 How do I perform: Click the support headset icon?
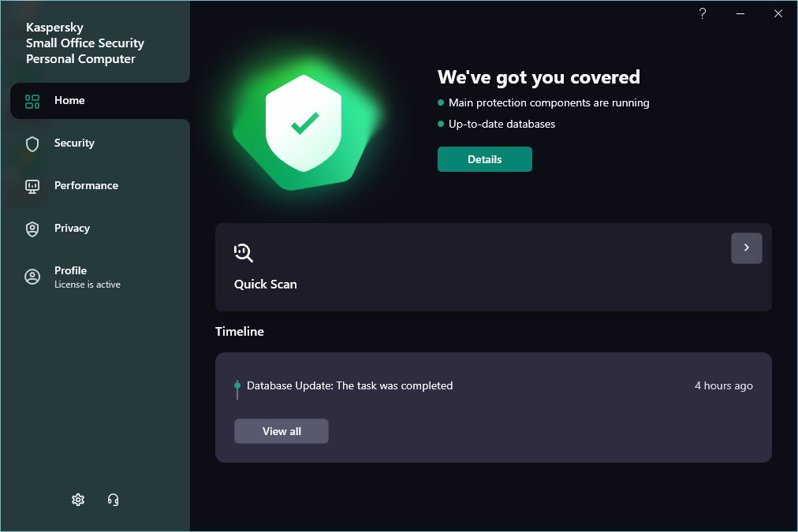pos(113,500)
